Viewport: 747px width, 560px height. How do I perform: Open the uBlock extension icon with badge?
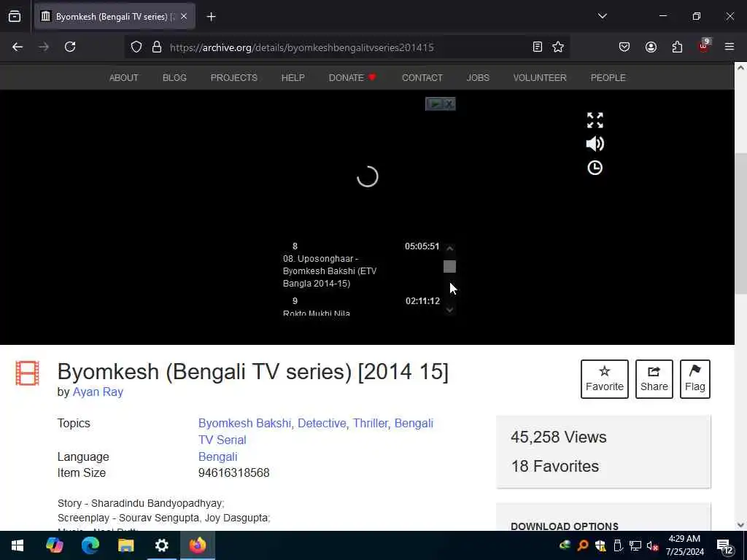(x=704, y=46)
